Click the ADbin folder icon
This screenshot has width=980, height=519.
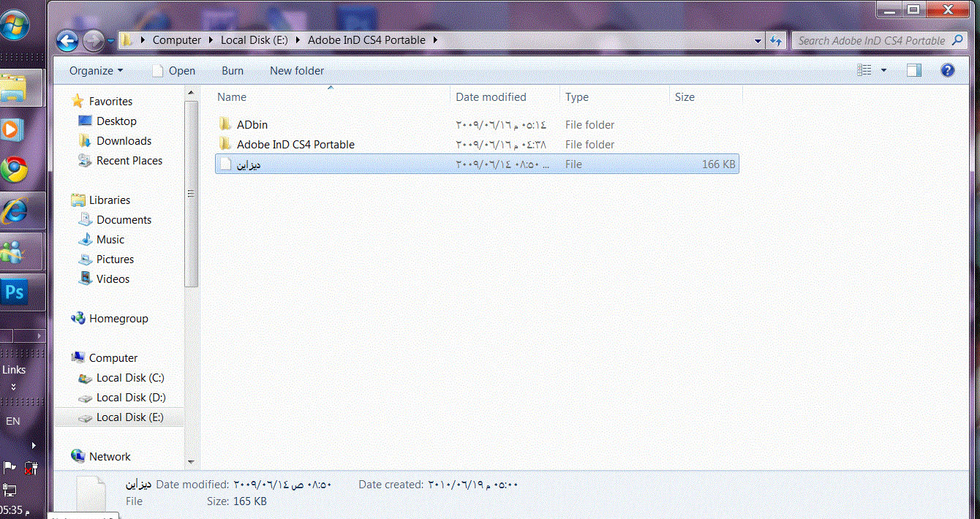(225, 124)
